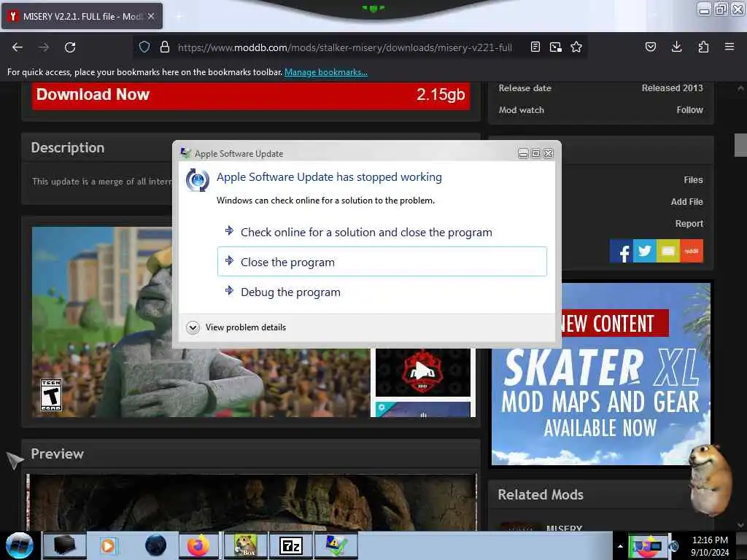
Task: Click the Released 2013 text
Action: point(672,88)
